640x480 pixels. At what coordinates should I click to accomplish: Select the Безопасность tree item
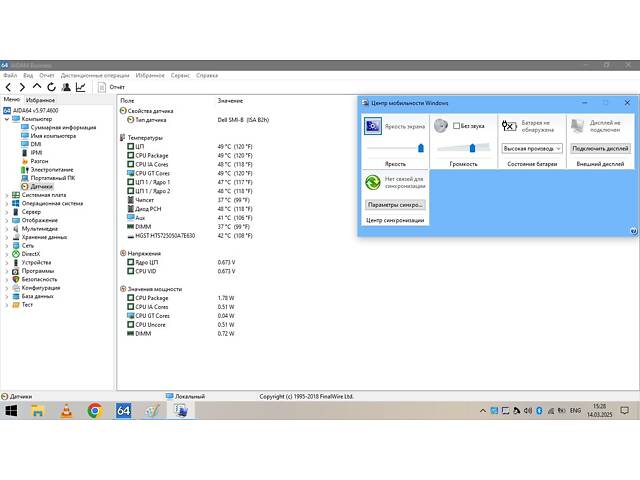click(39, 280)
